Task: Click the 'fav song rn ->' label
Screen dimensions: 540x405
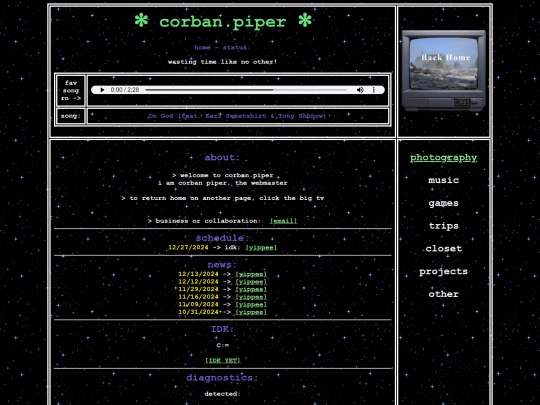Action: pos(71,91)
